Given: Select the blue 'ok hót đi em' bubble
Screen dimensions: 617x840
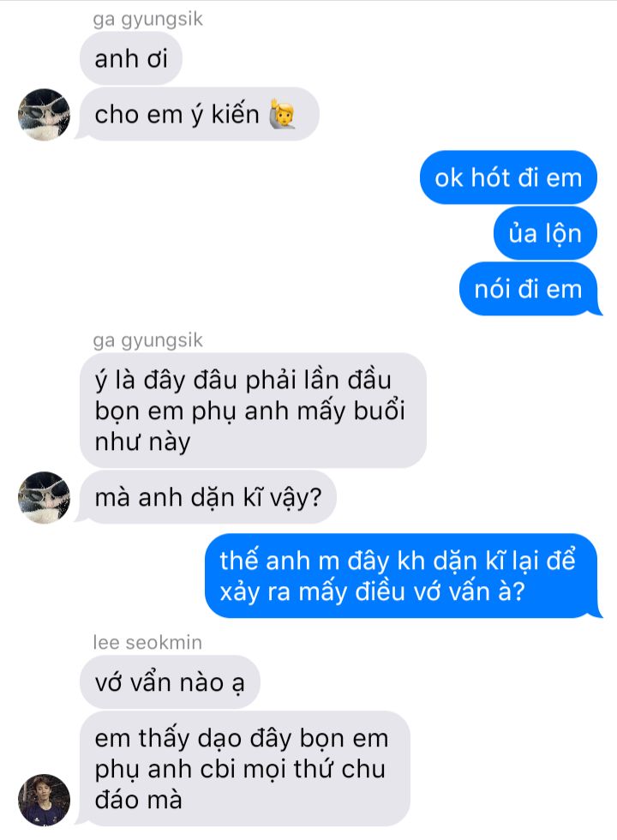Looking at the screenshot, I should coord(508,177).
